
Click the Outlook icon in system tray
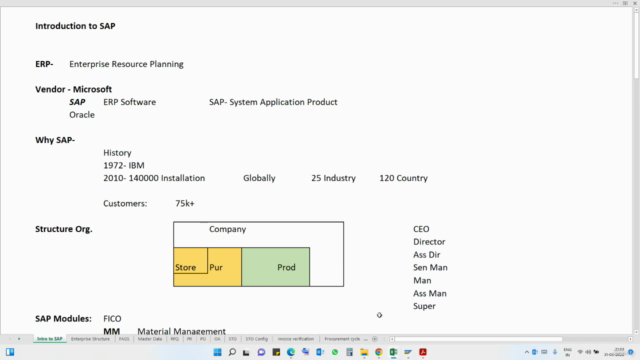534,352
